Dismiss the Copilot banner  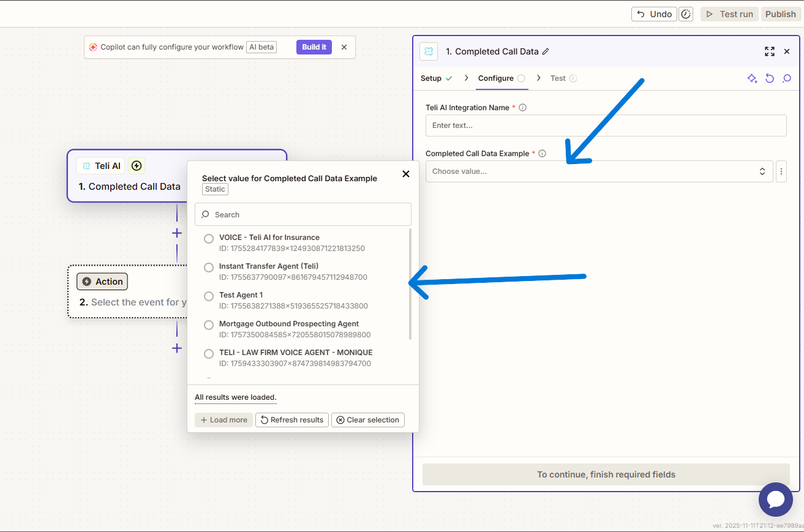coord(344,47)
